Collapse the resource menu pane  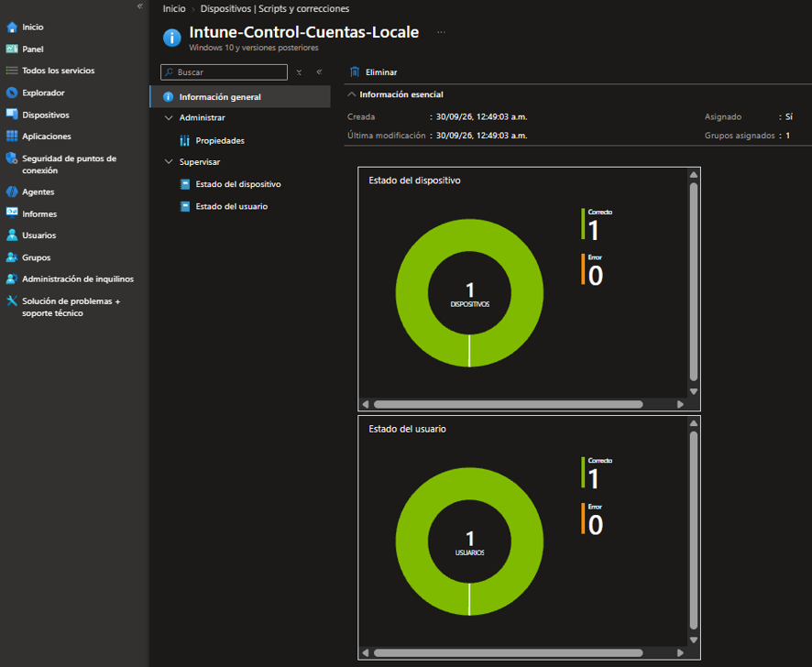coord(320,72)
